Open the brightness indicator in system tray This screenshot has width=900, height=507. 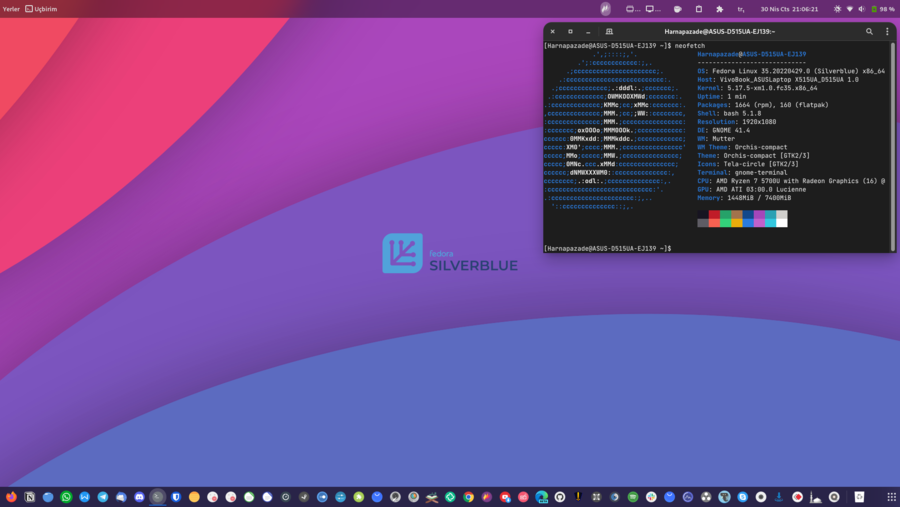pyautogui.click(x=837, y=9)
